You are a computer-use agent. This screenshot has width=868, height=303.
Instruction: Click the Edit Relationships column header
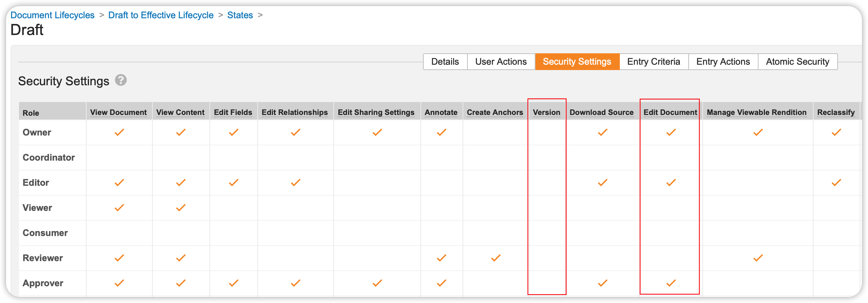click(x=295, y=112)
